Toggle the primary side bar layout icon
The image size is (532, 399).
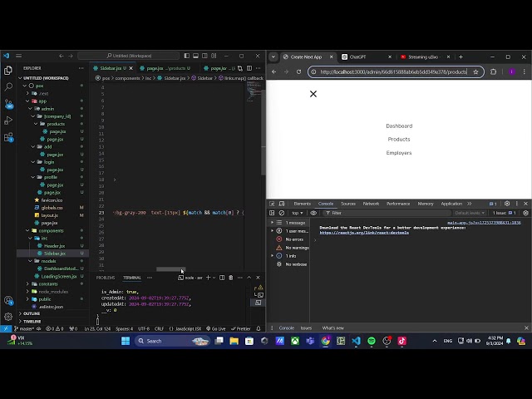(186, 56)
